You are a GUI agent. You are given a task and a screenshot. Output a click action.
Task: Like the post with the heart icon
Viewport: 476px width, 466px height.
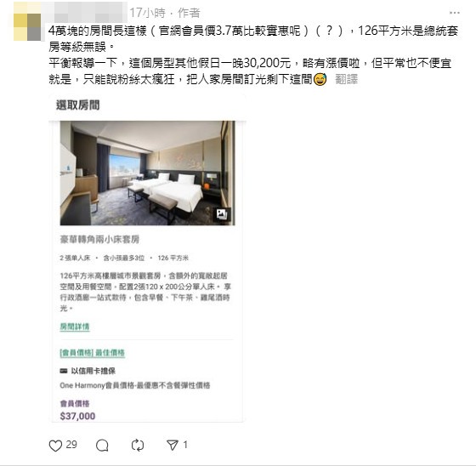click(55, 446)
